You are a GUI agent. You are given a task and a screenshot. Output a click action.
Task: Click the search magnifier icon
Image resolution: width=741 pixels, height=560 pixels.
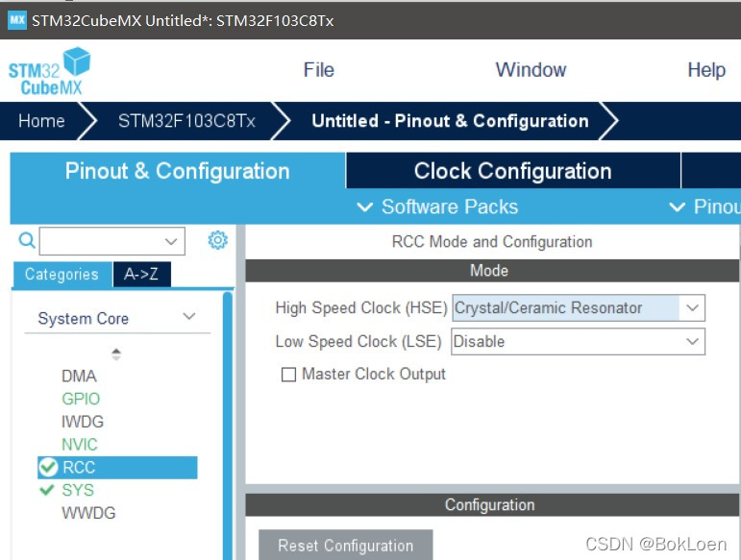coord(27,240)
